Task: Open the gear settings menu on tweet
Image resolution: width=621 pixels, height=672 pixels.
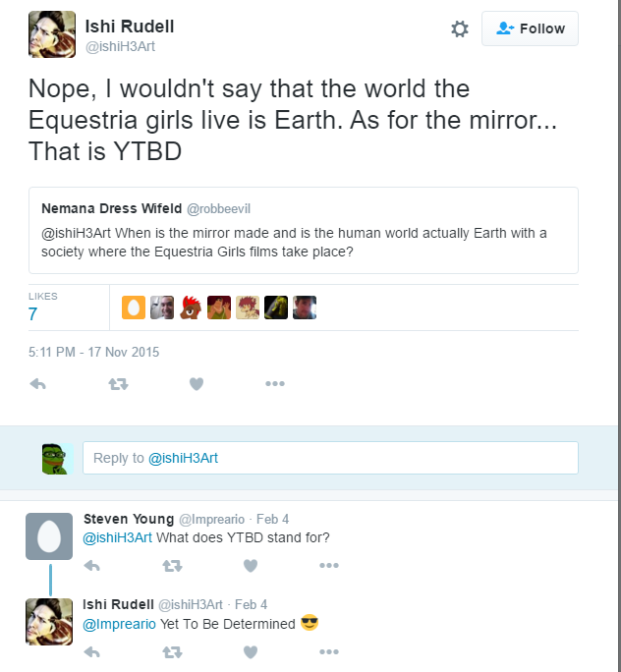Action: [460, 29]
